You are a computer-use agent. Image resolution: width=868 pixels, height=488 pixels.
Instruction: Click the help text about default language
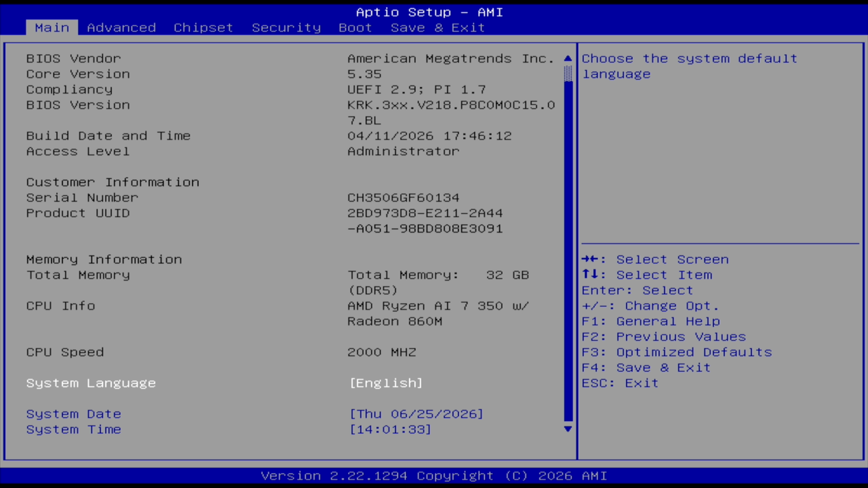pos(690,66)
